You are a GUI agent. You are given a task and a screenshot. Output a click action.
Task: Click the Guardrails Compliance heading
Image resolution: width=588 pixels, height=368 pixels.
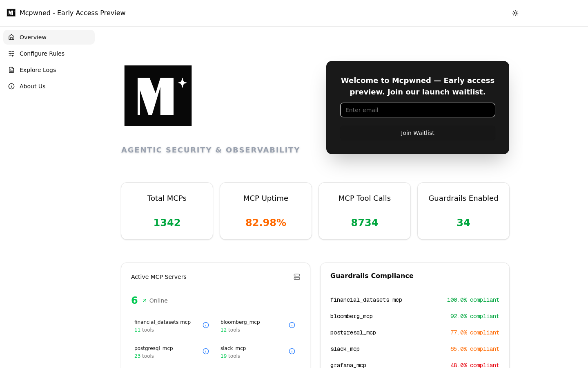372,276
